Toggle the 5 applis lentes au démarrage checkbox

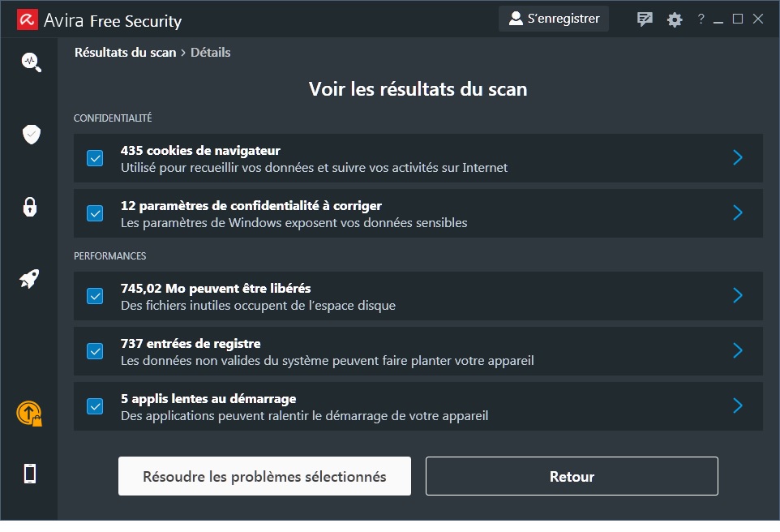[95, 406]
